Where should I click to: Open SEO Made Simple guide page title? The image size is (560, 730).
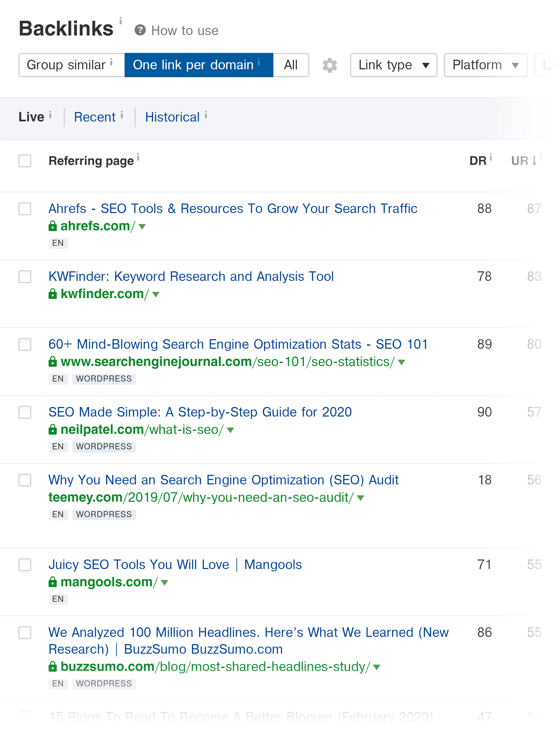click(200, 412)
